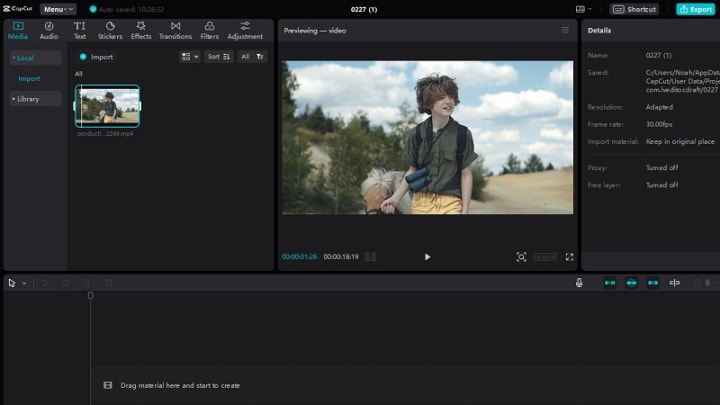Switch to the Effects tab
This screenshot has height=405, width=720.
click(x=141, y=30)
